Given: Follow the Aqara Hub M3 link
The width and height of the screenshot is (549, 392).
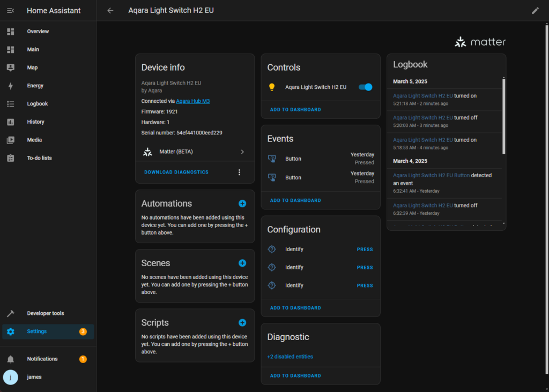Looking at the screenshot, I should click(x=193, y=101).
